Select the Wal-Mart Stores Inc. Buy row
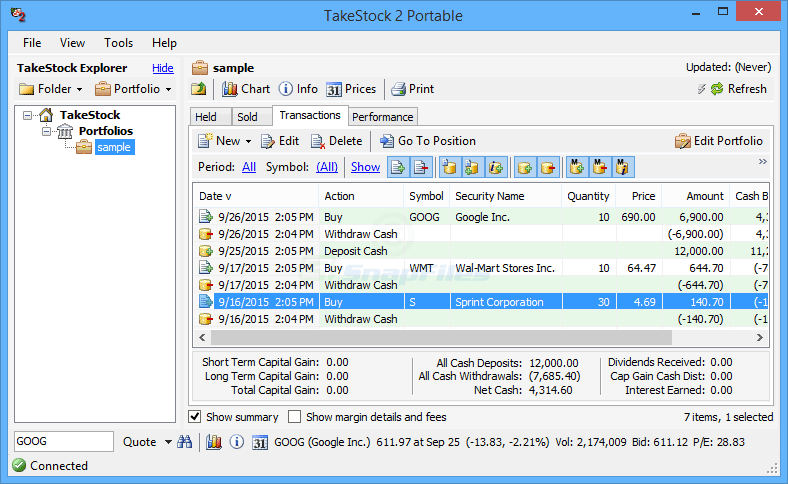This screenshot has height=484, width=788. coord(481,268)
